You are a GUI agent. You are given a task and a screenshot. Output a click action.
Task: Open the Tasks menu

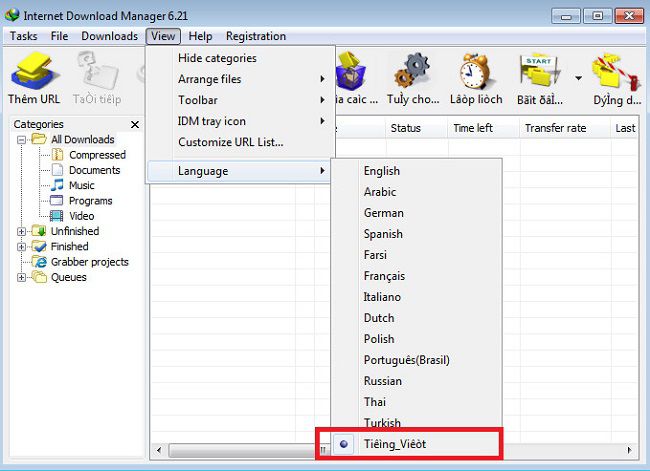coord(23,36)
